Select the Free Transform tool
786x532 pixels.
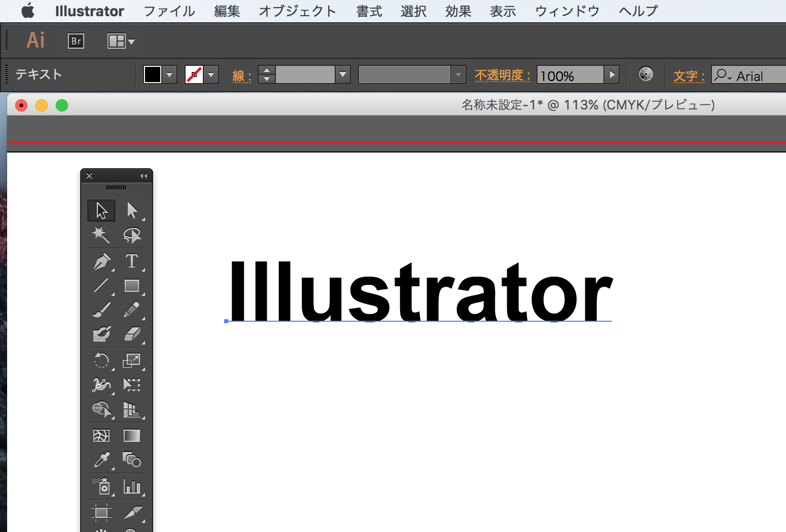tap(132, 385)
